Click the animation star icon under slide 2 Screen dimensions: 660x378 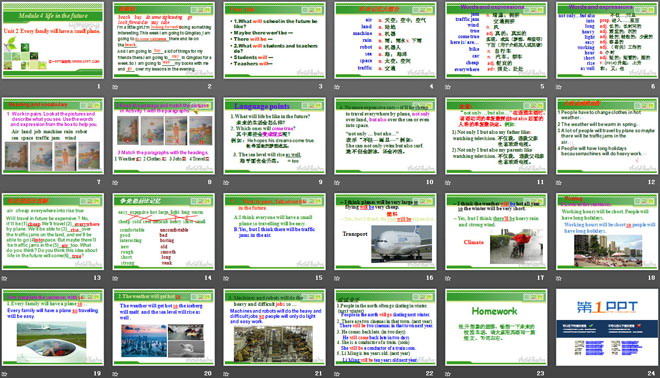[x=115, y=87]
